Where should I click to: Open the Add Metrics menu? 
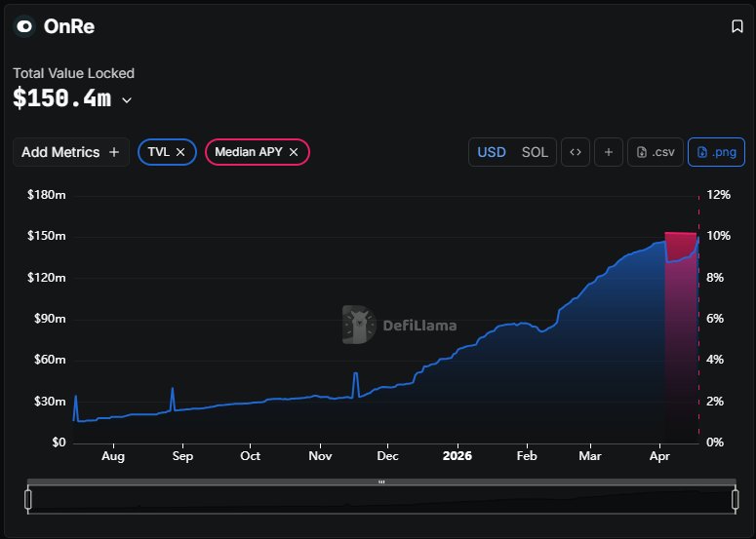click(71, 152)
